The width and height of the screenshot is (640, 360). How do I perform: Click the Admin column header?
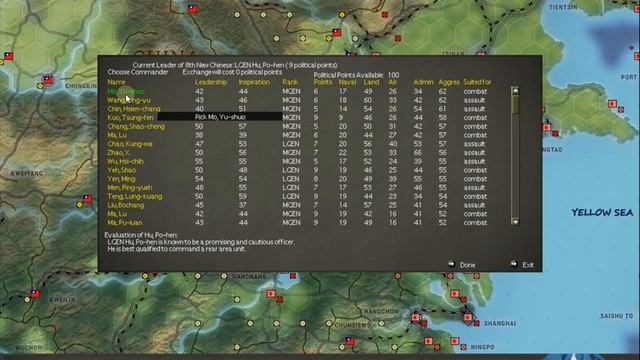(423, 82)
